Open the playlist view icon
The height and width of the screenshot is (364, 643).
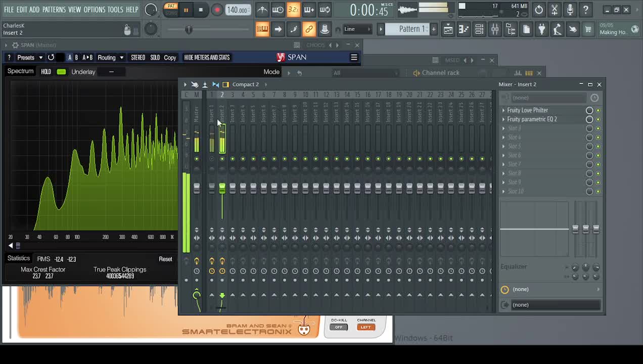(x=448, y=29)
